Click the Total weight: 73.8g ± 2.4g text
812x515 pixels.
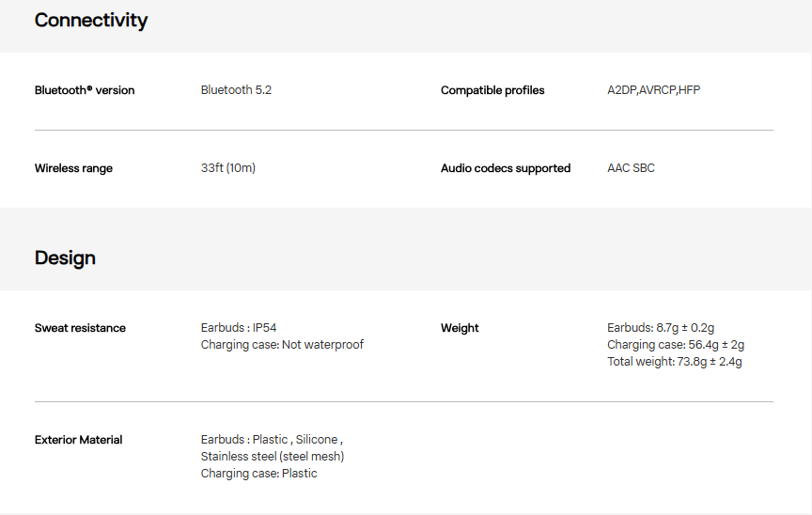674,362
